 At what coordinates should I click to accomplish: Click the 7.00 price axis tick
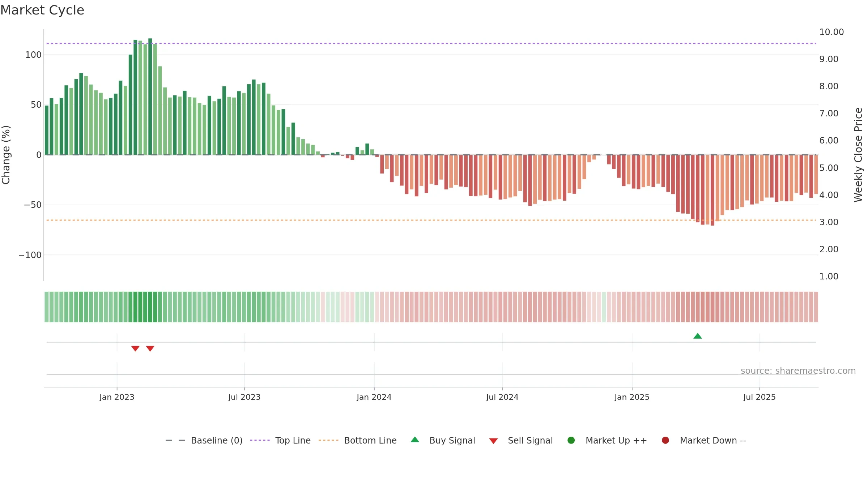pos(829,114)
